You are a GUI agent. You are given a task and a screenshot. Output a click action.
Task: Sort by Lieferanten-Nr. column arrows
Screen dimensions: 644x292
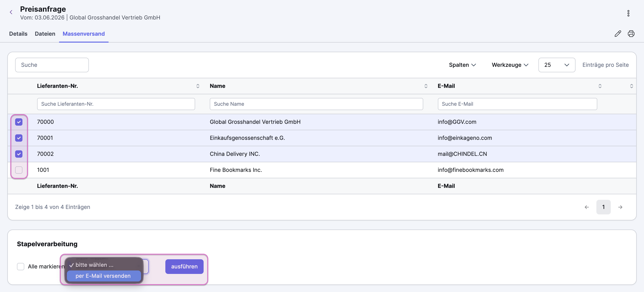click(197, 86)
